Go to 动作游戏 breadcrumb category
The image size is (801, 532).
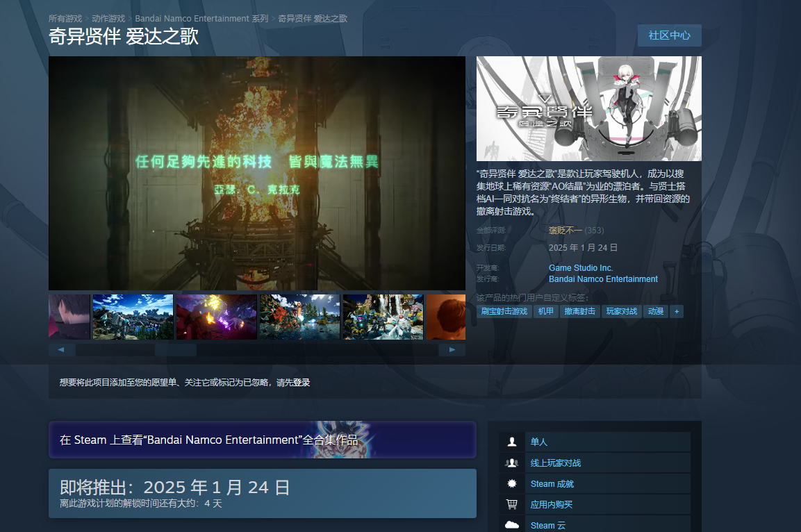108,19
